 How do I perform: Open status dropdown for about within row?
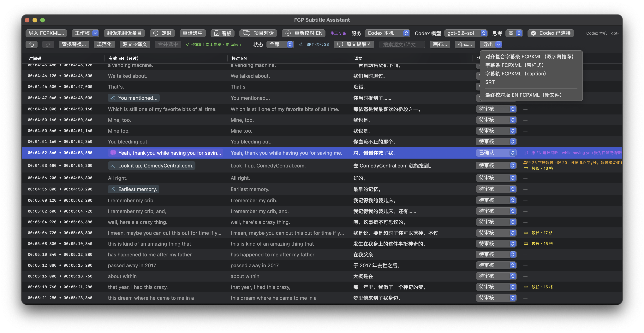[496, 276]
